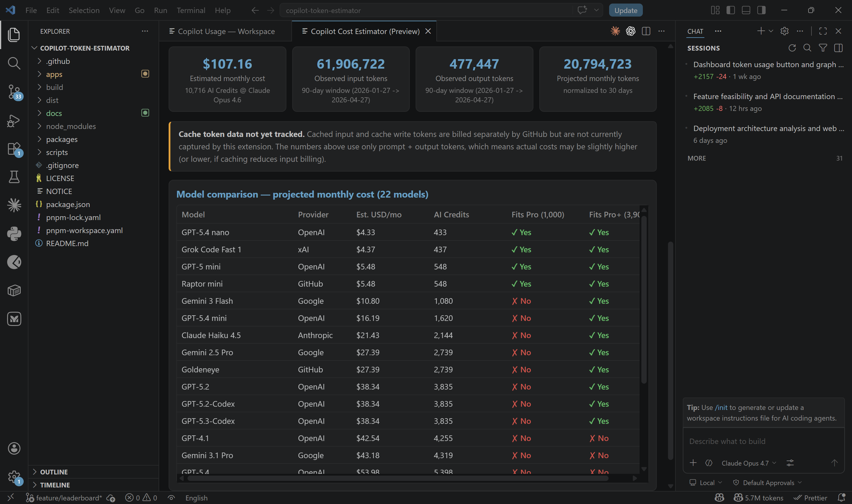Open the Accounts menu icon
Screen dimensions: 852x504
(x=14, y=448)
